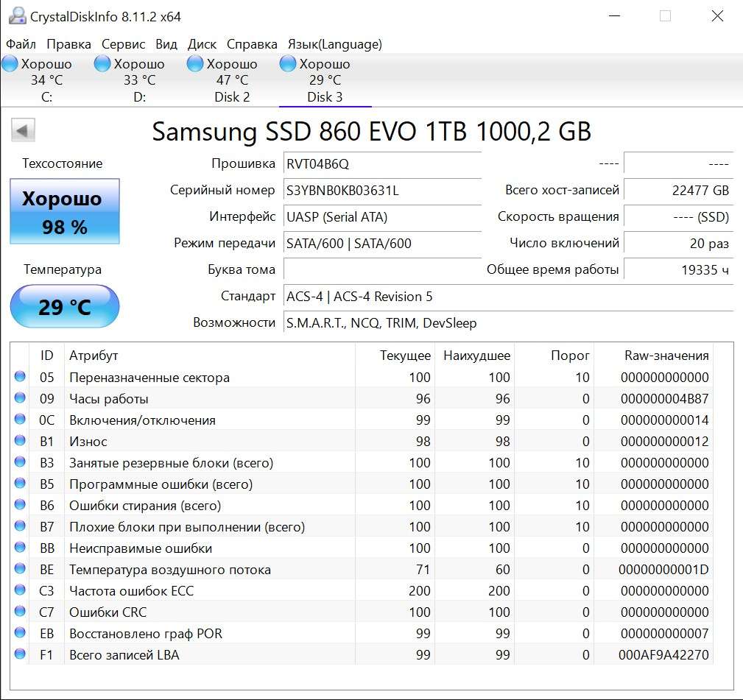Click status dot for attribute B1 Износ
The width and height of the screenshot is (743, 700).
pyautogui.click(x=20, y=440)
